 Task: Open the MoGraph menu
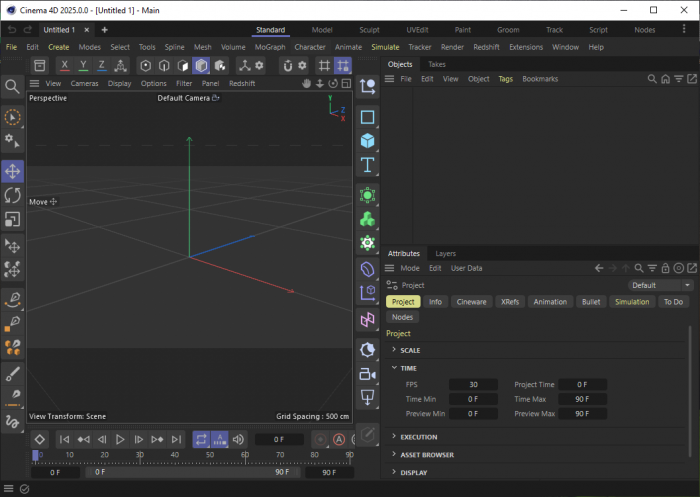click(269, 47)
